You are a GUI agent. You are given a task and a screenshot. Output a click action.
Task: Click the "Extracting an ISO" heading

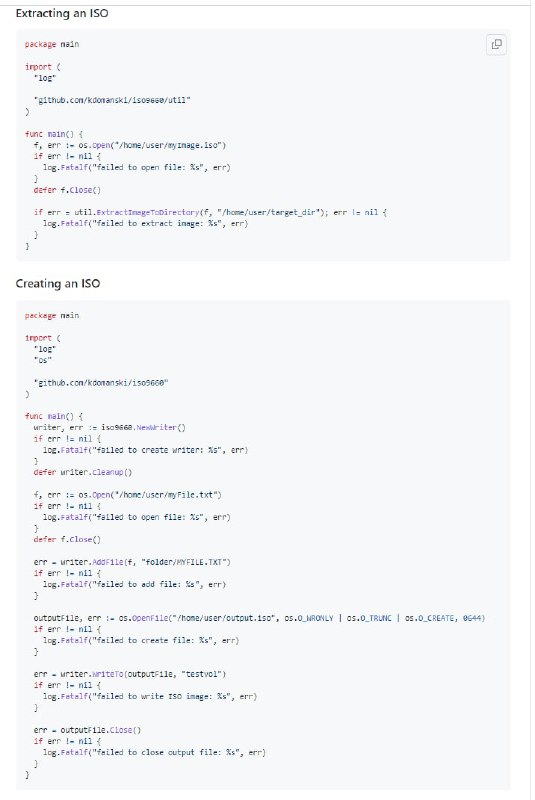click(x=62, y=13)
